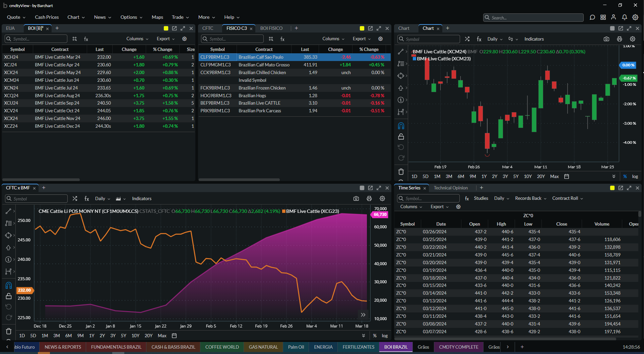Click trash icon in CFTC x BMF chart sidebar
Screen dimensions: 644x354
click(x=9, y=331)
